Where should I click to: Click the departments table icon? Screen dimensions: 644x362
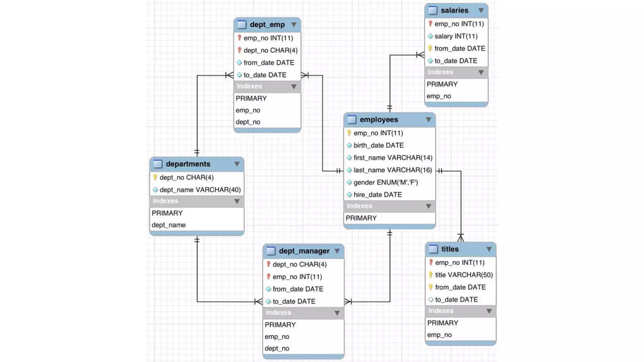158,164
